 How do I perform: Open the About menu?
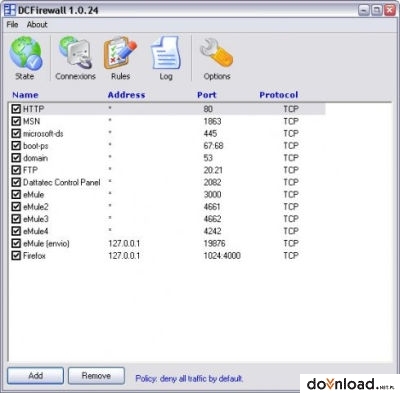pos(37,25)
